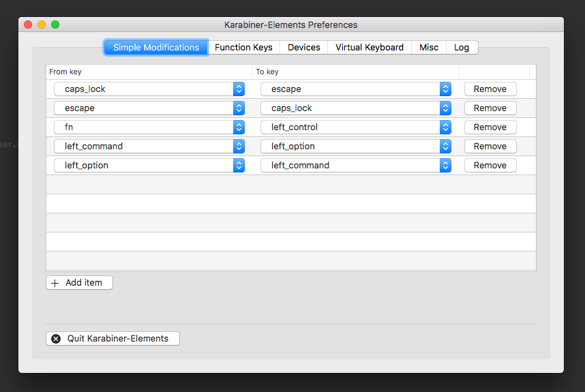This screenshot has width=585, height=392.
Task: Remove the left_option to left_command mapping
Action: pyautogui.click(x=490, y=165)
